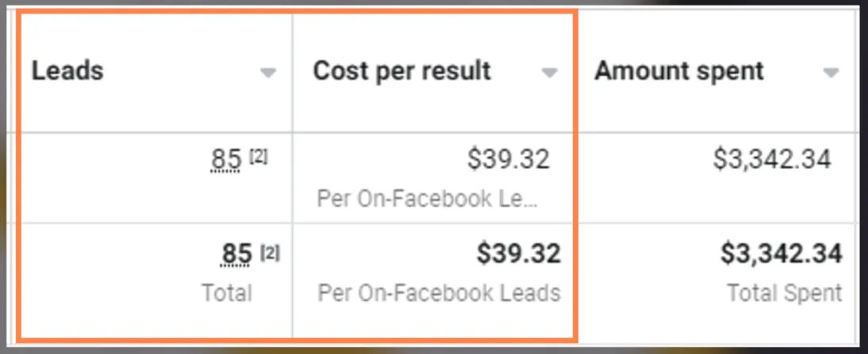Screen dimensions: 868x354
Task: Click the non-bold $39.32 cost value
Action: tap(508, 160)
